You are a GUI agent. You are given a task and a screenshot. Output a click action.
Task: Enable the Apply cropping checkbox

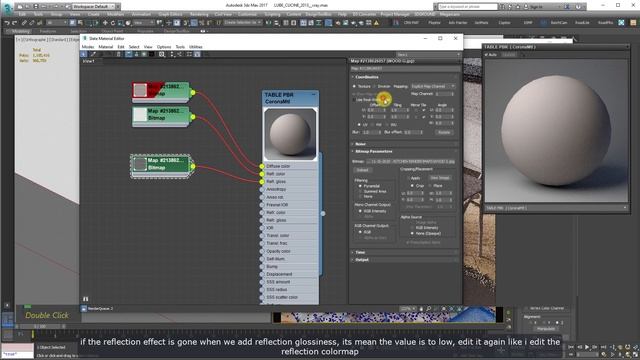[408, 178]
